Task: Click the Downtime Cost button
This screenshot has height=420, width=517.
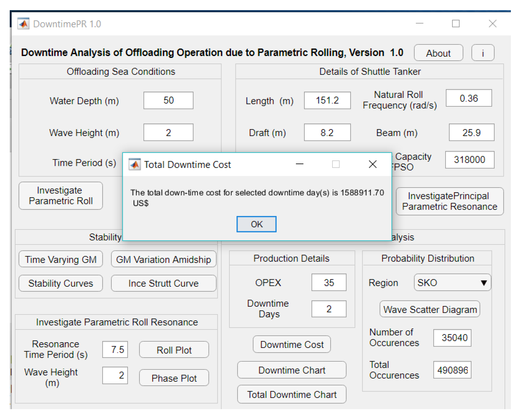Action: coord(291,345)
